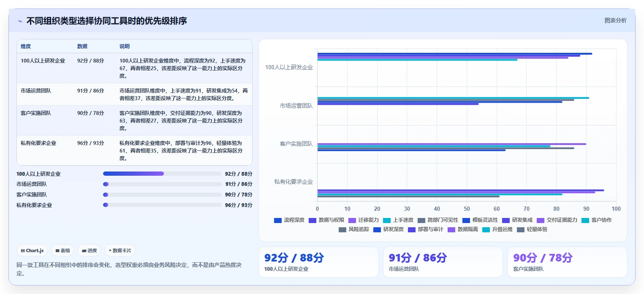Click the Chart.js tag chip
644x294 pixels.
33,250
